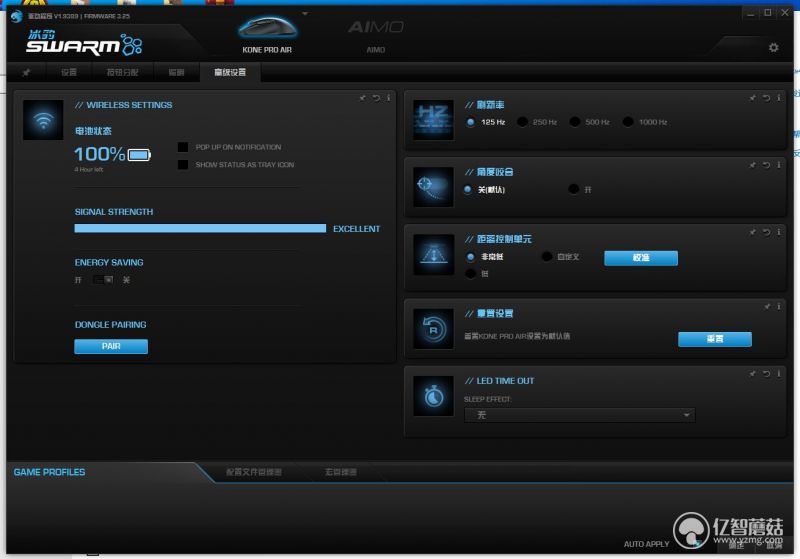Click the signal strength bar
The image size is (800, 559).
click(200, 228)
